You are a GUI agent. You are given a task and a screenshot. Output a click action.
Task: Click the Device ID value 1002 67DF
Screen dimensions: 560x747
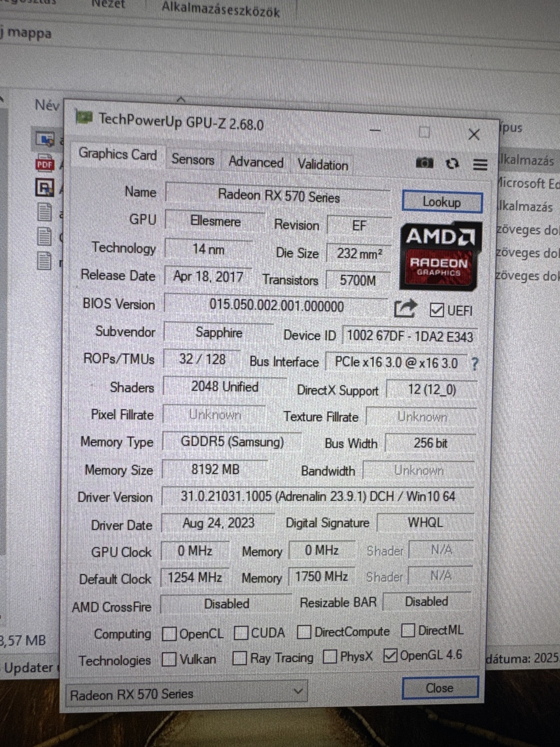click(x=410, y=336)
